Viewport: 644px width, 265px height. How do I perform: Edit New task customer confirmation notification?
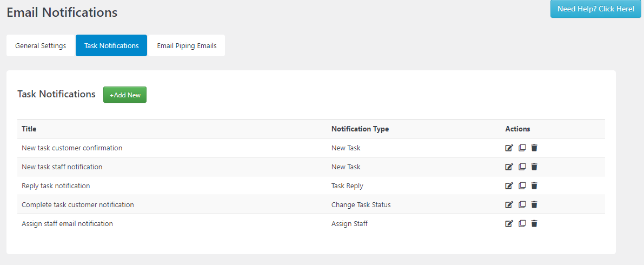[509, 148]
